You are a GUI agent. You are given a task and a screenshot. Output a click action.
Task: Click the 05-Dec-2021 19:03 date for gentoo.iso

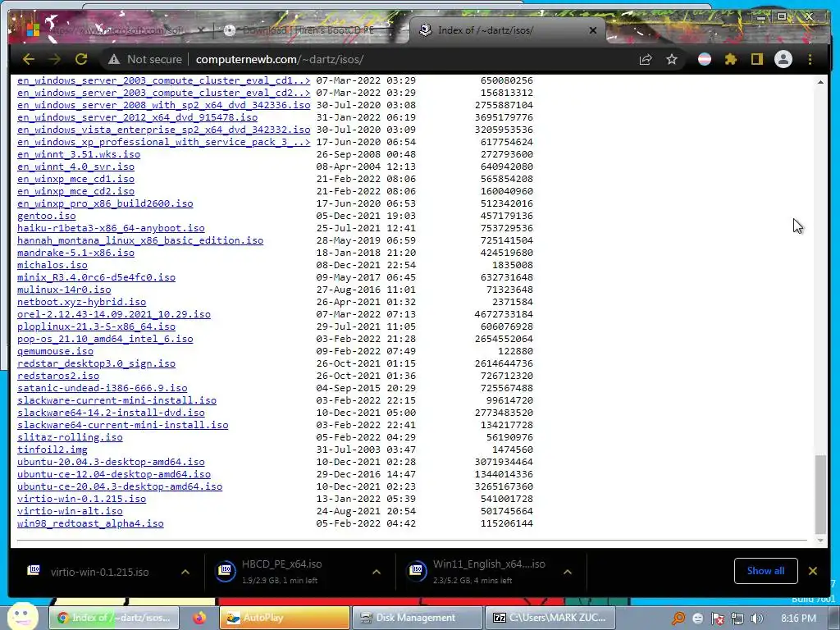point(366,216)
